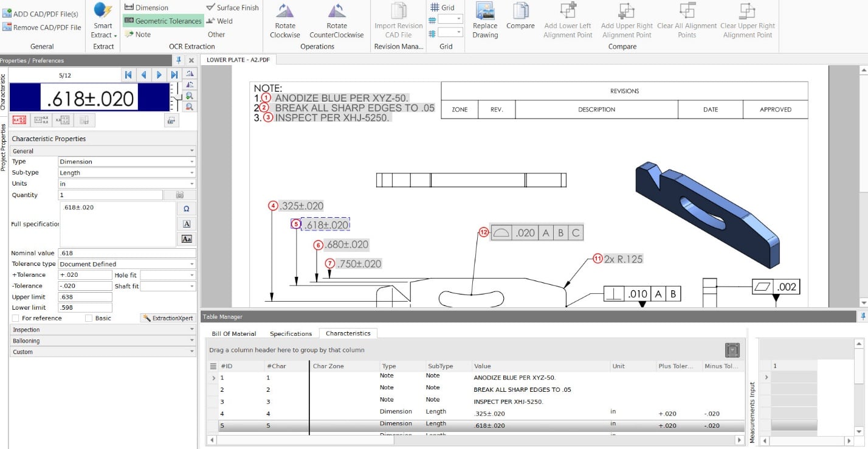Go to last characteristic arrow
Screen dimensions: 868x449
click(174, 75)
